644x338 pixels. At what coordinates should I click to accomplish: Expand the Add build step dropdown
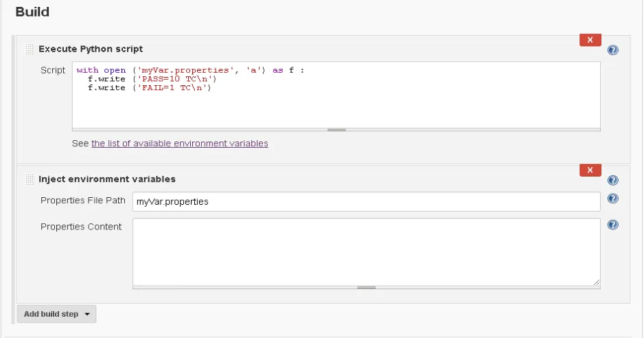tap(57, 314)
